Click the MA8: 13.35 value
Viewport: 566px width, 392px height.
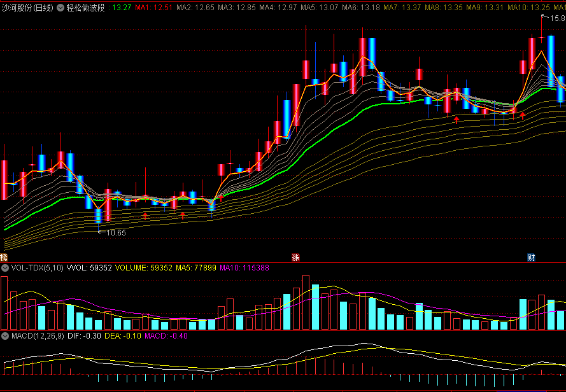point(444,8)
